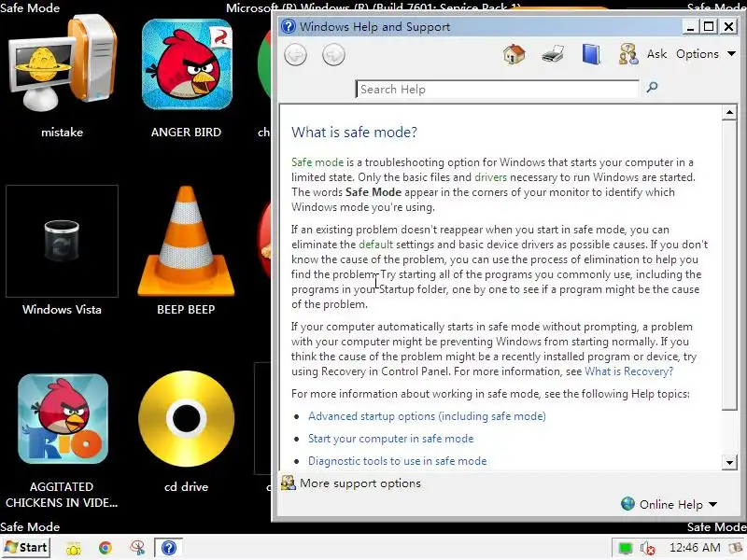
Task: Click the yellow folder icon in the taskbar
Action: click(x=74, y=548)
